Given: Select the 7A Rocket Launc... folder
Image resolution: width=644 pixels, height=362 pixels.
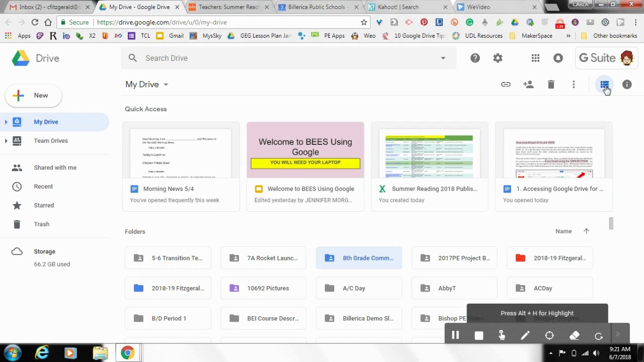Looking at the screenshot, I should pyautogui.click(x=264, y=258).
